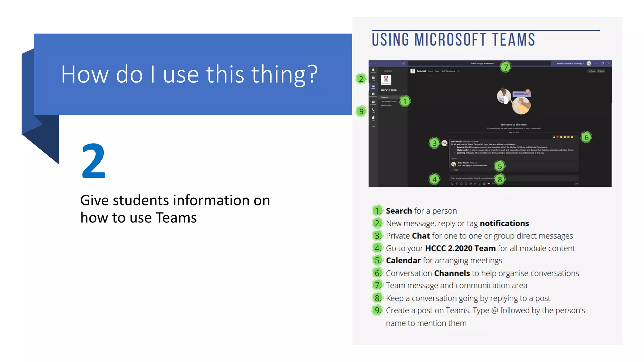Open Waterford Institute of Technology org dropdown
The image size is (644, 362).
pyautogui.click(x=570, y=63)
